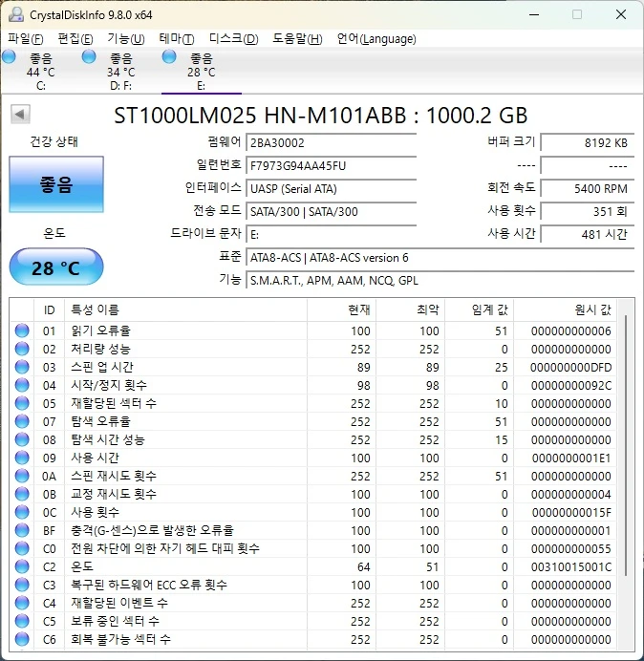Image resolution: width=644 pixels, height=661 pixels.
Task: Click blue status orb for attribute 08
Action: tap(22, 439)
